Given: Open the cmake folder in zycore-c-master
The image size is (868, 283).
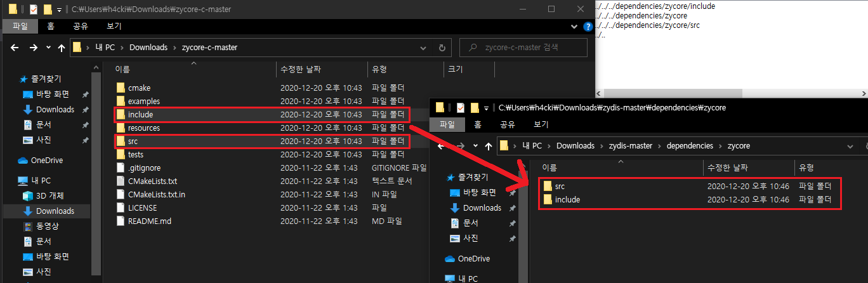Looking at the screenshot, I should pyautogui.click(x=139, y=88).
